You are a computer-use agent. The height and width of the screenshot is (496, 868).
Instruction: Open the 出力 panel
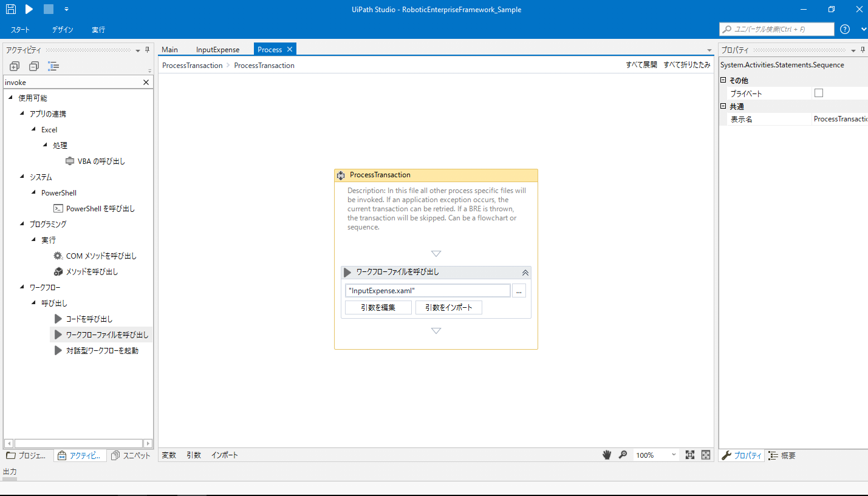(10, 472)
